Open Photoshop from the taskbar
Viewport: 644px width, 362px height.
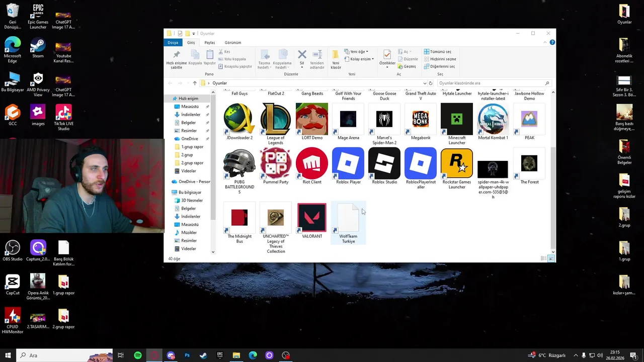[187, 355]
